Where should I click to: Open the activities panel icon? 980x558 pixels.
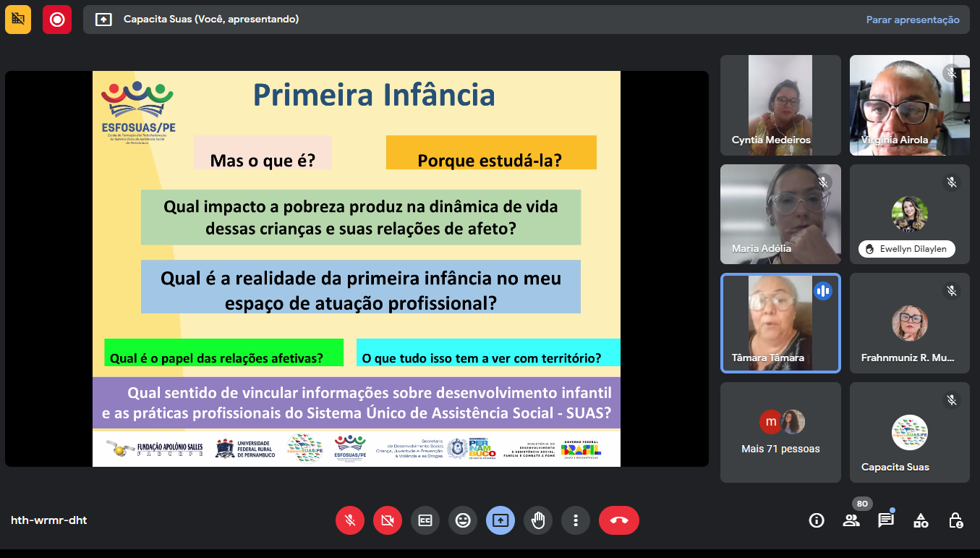point(921,520)
